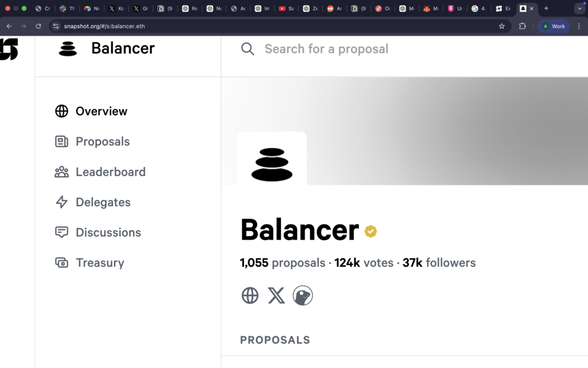Click the search magnifier icon

tap(247, 49)
